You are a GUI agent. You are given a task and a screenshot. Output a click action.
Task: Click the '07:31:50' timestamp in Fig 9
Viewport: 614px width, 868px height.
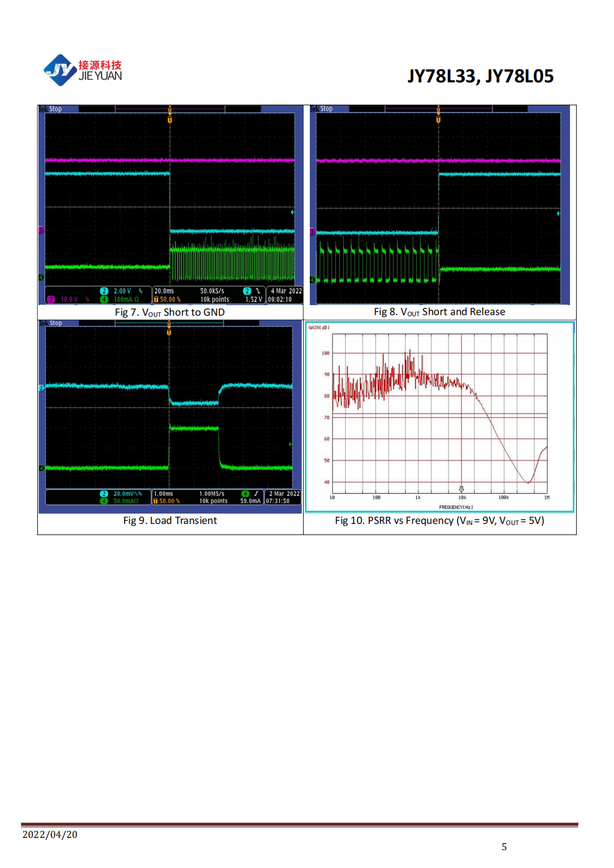click(277, 501)
